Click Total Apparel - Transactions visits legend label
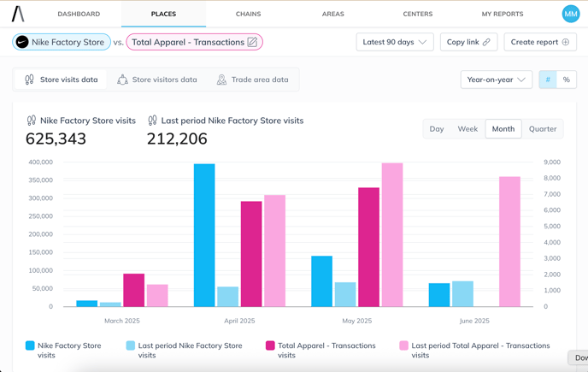The image size is (588, 372). pyautogui.click(x=326, y=351)
